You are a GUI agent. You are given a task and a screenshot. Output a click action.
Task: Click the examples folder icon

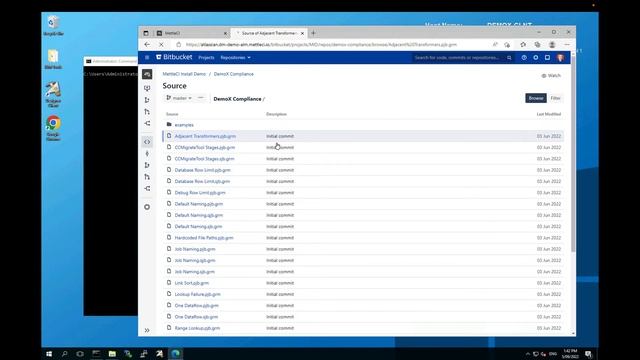coord(169,124)
